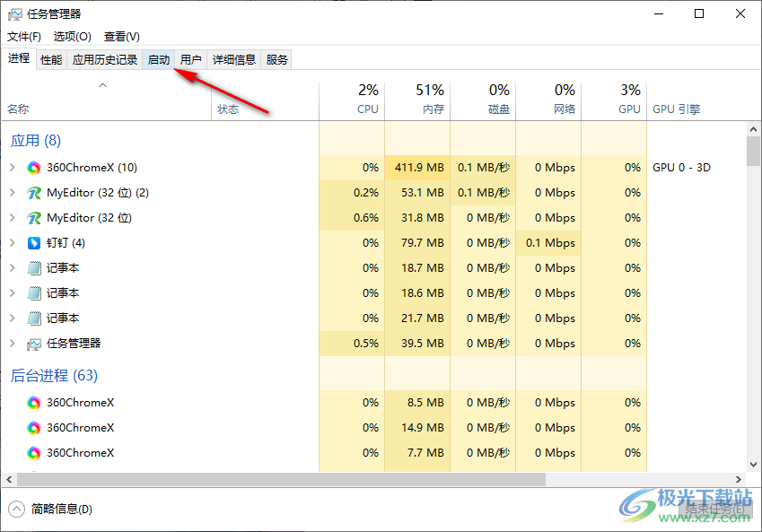The width and height of the screenshot is (762, 532).
Task: Sort by the 状态 column header
Action: click(x=265, y=100)
